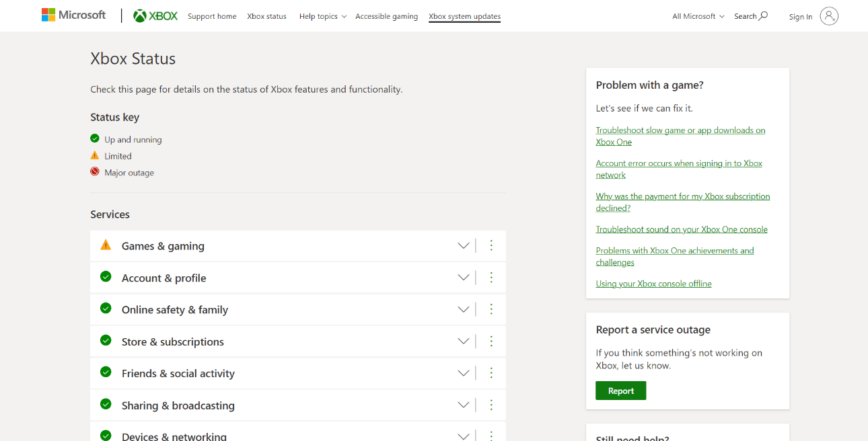This screenshot has height=441, width=868.
Task: Expand the Sharing & broadcasting section
Action: 464,405
